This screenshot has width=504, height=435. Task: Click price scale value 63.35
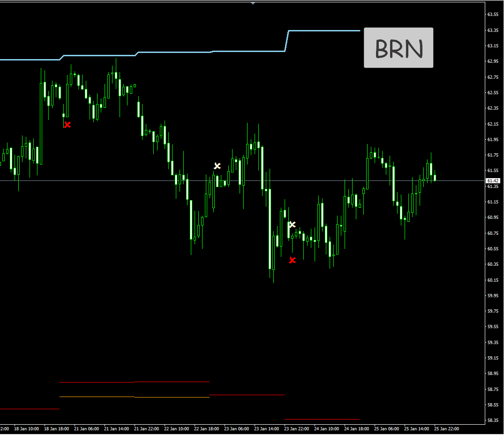(x=493, y=30)
